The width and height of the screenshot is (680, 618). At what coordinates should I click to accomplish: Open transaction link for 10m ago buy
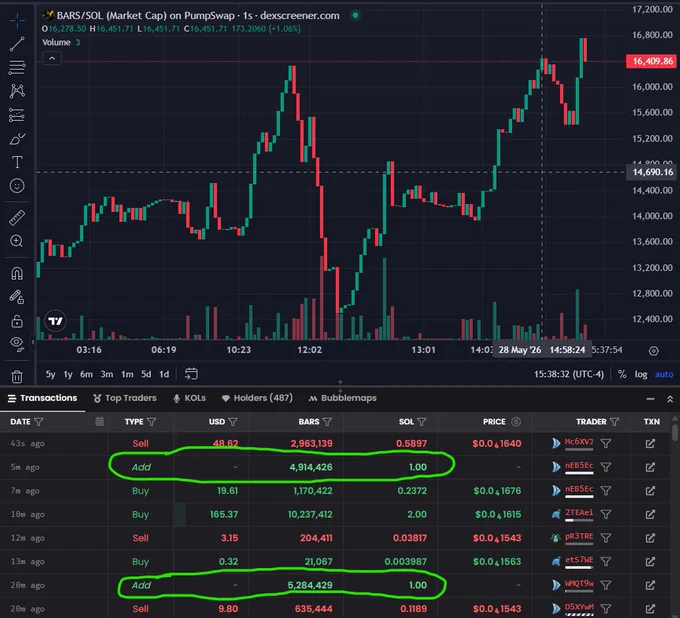(650, 514)
